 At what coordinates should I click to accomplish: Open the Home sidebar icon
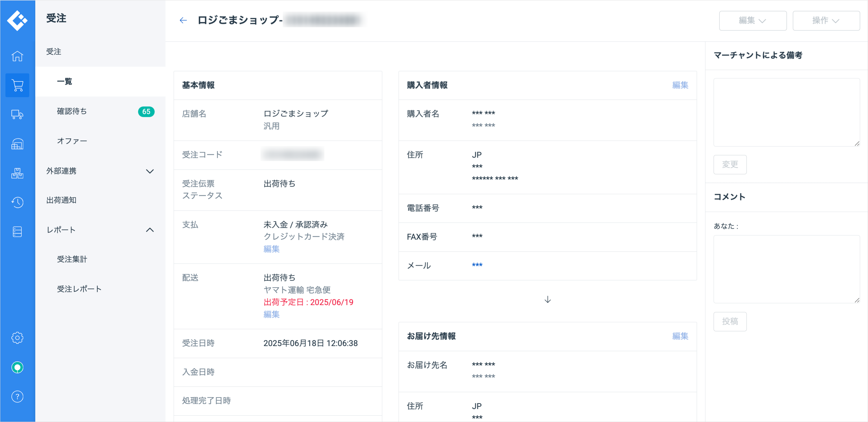coord(17,56)
